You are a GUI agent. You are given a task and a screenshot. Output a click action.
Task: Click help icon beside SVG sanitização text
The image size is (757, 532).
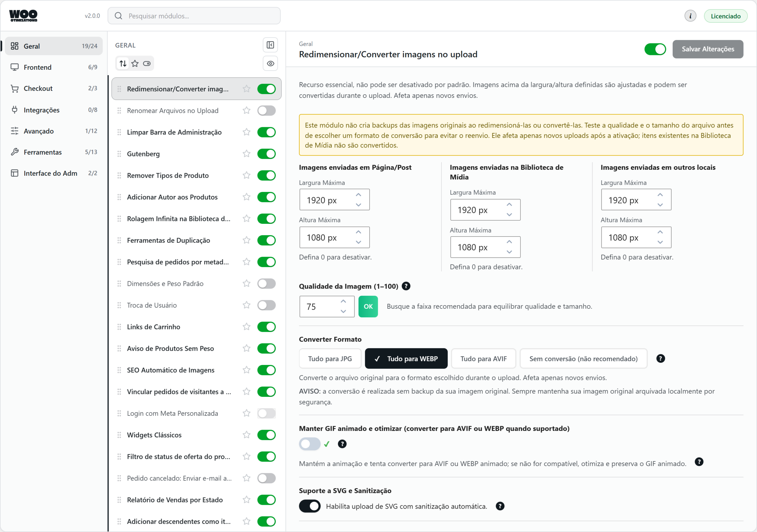pyautogui.click(x=500, y=506)
